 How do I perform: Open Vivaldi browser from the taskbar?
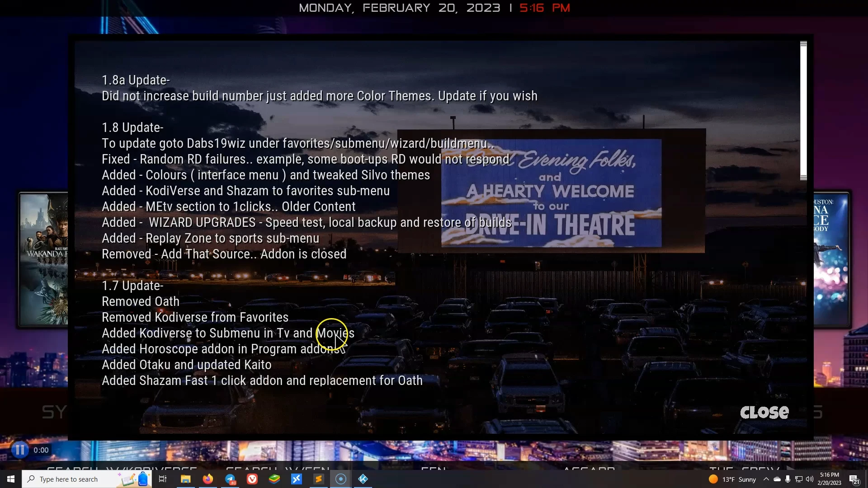coord(252,479)
